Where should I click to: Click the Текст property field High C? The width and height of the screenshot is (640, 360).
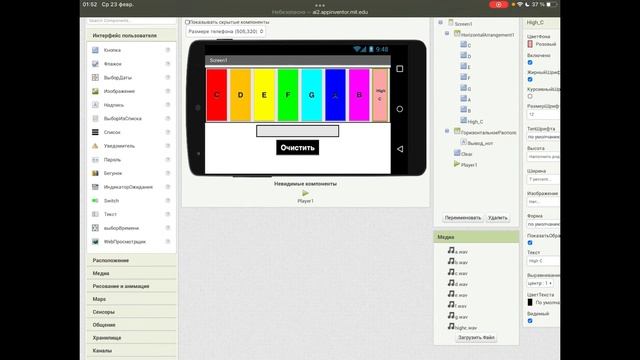[543, 261]
